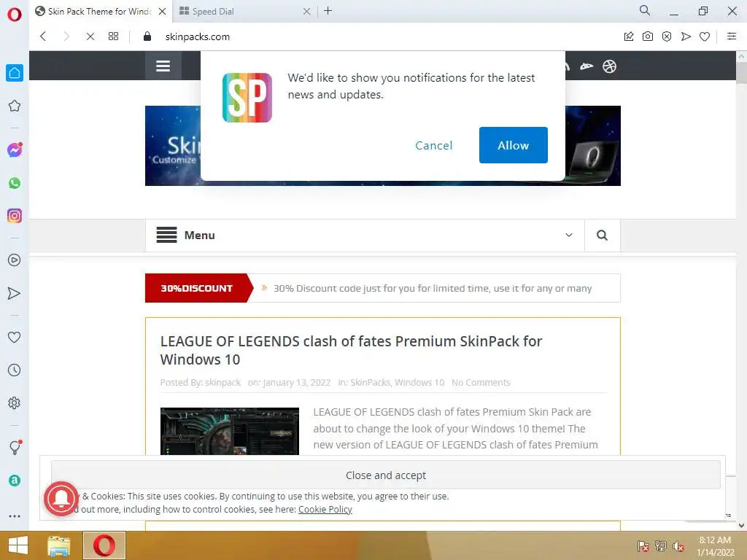This screenshot has width=747, height=560.
Task: Cancel the notification request
Action: (433, 145)
